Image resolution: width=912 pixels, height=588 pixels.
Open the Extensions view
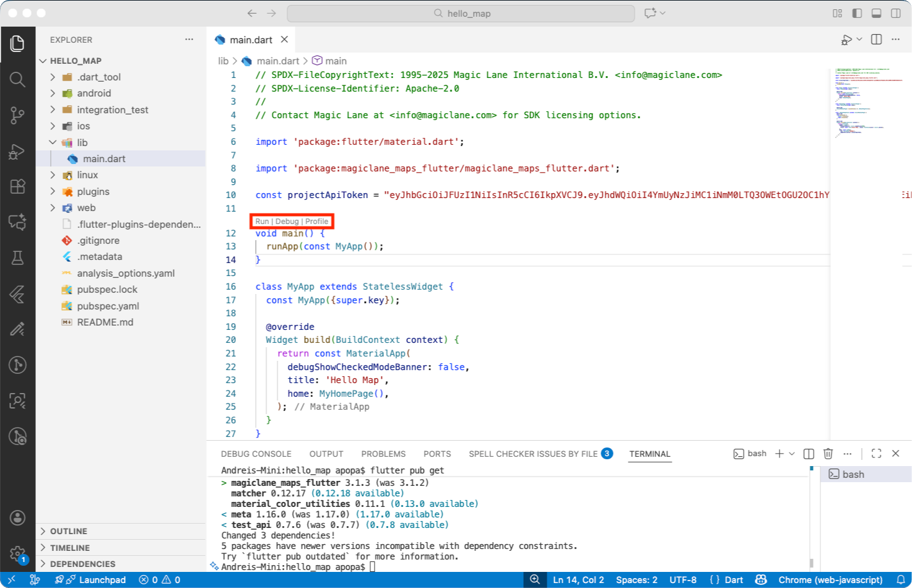[x=17, y=186]
